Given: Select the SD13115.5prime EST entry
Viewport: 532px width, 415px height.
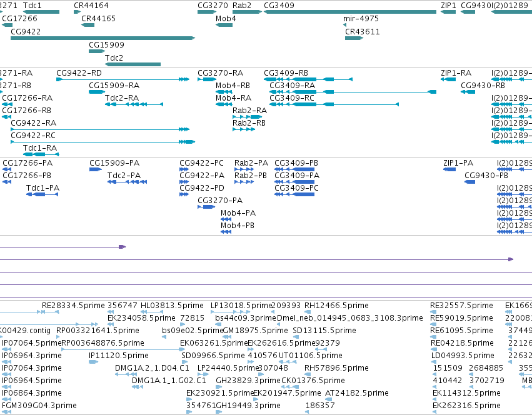Looking at the screenshot, I should pyautogui.click(x=324, y=331).
